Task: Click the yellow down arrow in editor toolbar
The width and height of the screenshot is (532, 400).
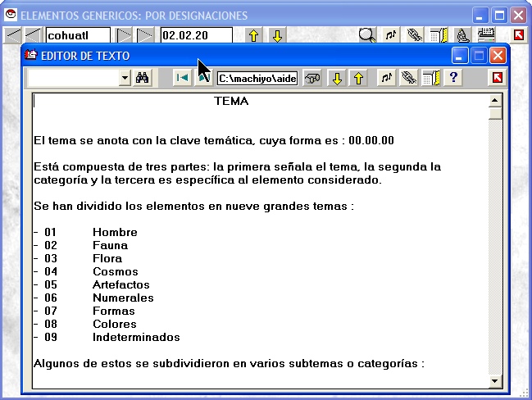Action: click(336, 78)
